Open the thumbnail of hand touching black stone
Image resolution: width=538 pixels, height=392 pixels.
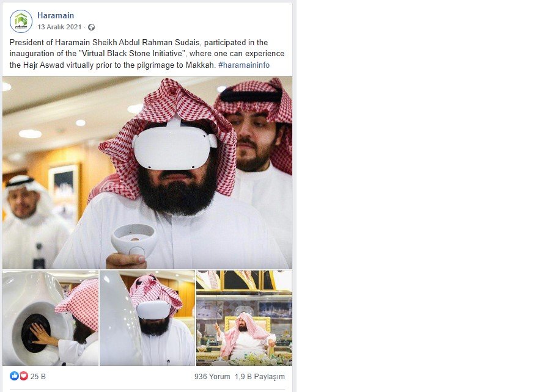tap(50, 318)
